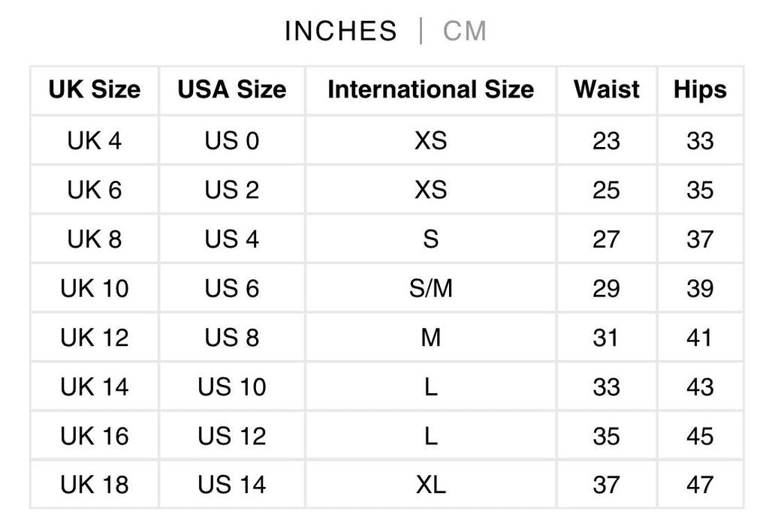Select the UK 4 size cell

(95, 140)
